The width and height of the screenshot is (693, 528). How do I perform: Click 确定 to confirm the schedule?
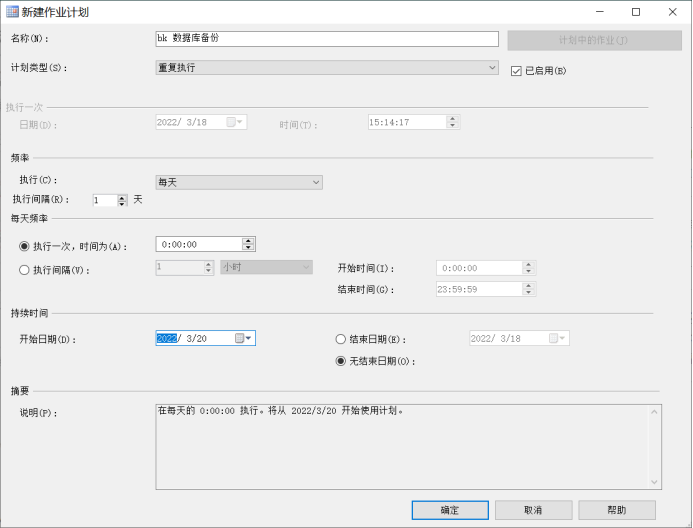450,510
